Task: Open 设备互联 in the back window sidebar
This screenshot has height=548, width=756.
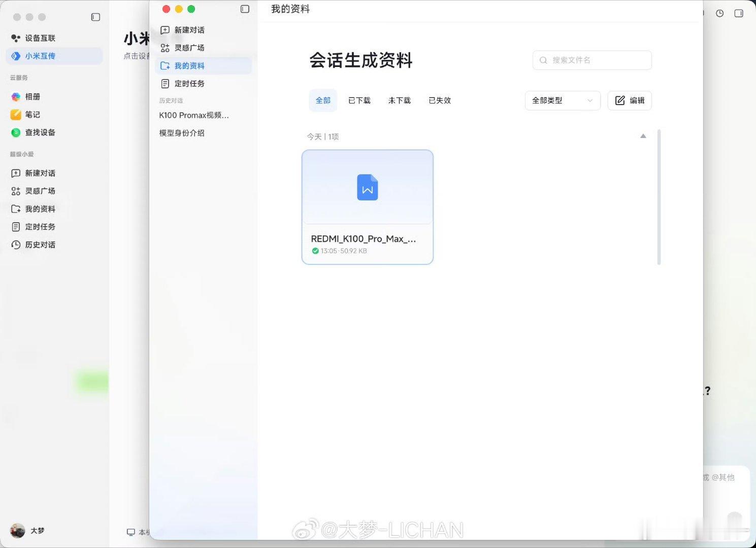Action: pos(54,38)
